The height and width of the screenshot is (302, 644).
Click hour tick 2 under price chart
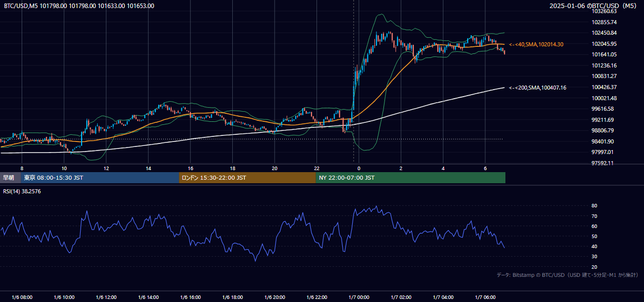(x=401, y=168)
